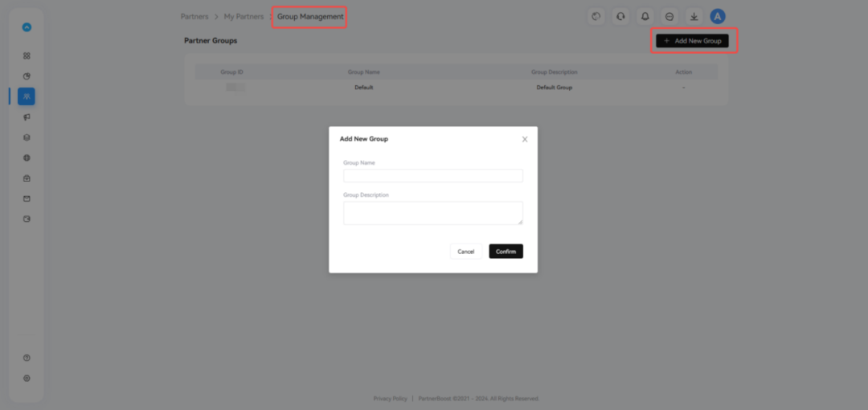Open the stacked layers icon in sidebar

click(27, 137)
